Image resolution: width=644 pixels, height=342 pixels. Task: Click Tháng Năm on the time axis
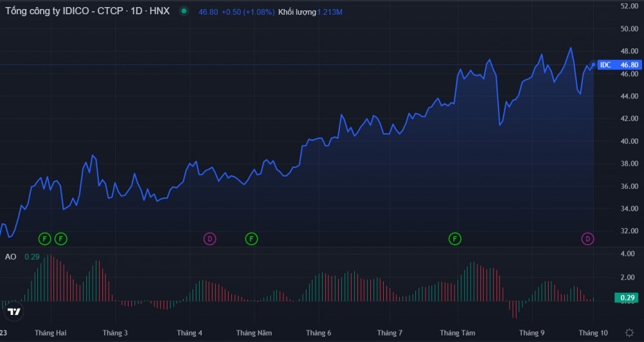254,332
